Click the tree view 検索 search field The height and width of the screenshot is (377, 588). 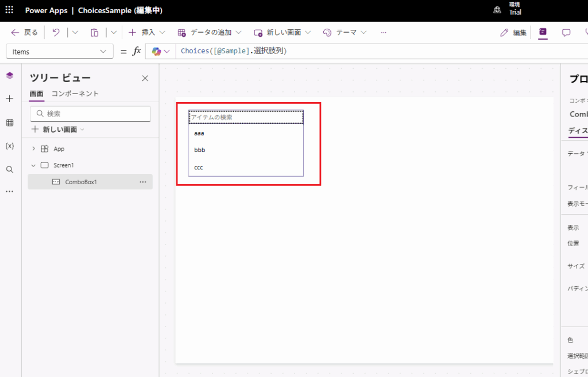(90, 114)
